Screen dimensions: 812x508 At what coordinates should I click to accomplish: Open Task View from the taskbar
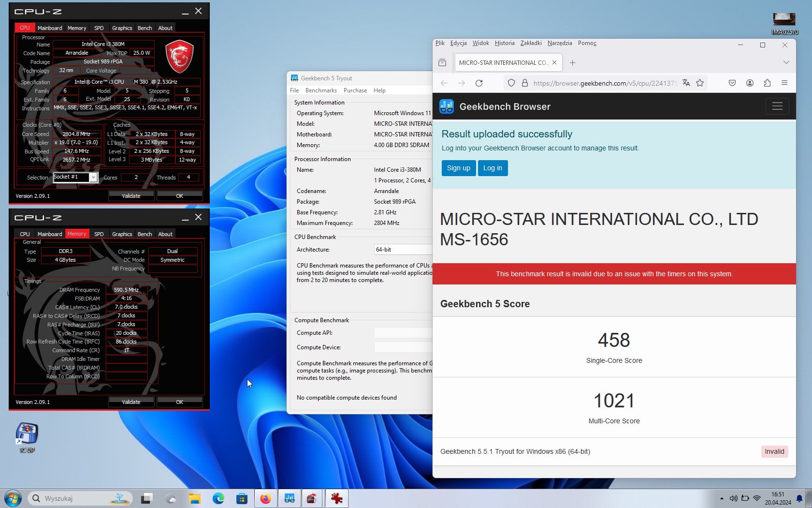pyautogui.click(x=147, y=498)
